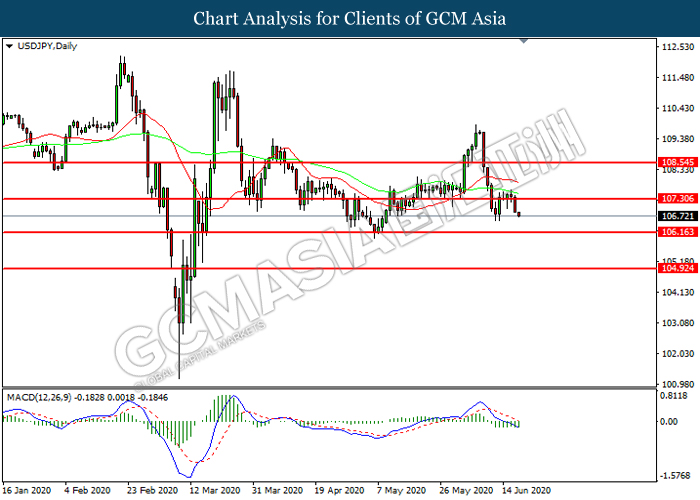Click the 0.8118 MACD scale value
Screen dimensions: 700x500
(x=674, y=396)
